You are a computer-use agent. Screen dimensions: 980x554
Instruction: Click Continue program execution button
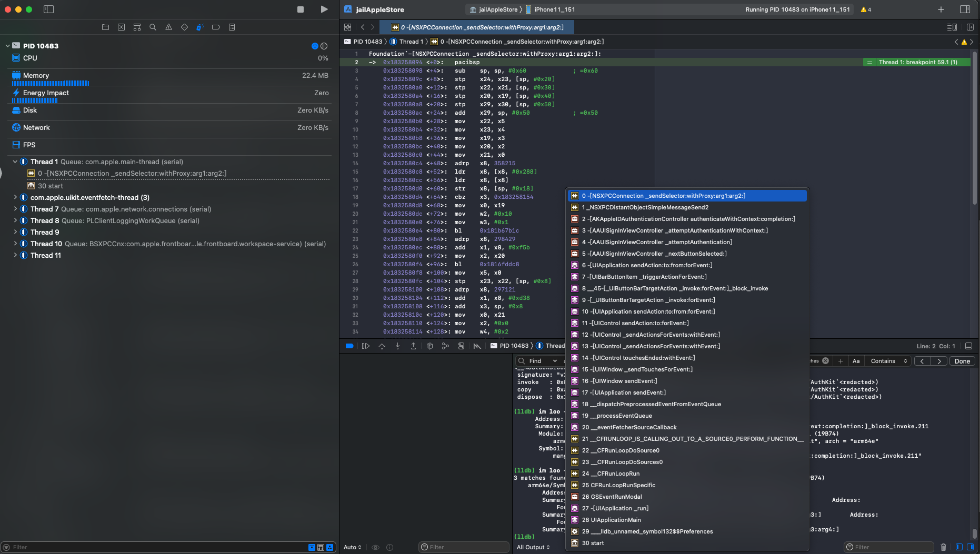click(x=366, y=346)
